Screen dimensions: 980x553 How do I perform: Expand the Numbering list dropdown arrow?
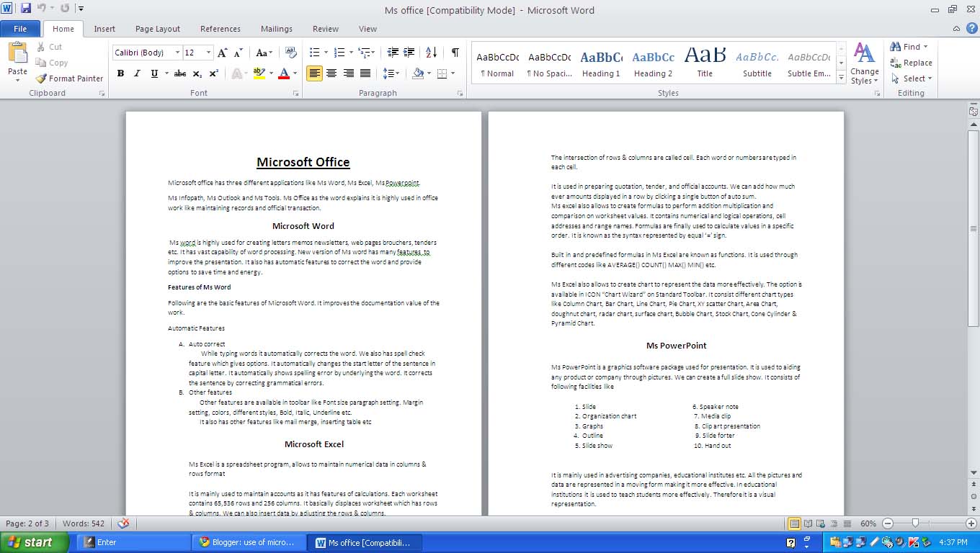351,53
